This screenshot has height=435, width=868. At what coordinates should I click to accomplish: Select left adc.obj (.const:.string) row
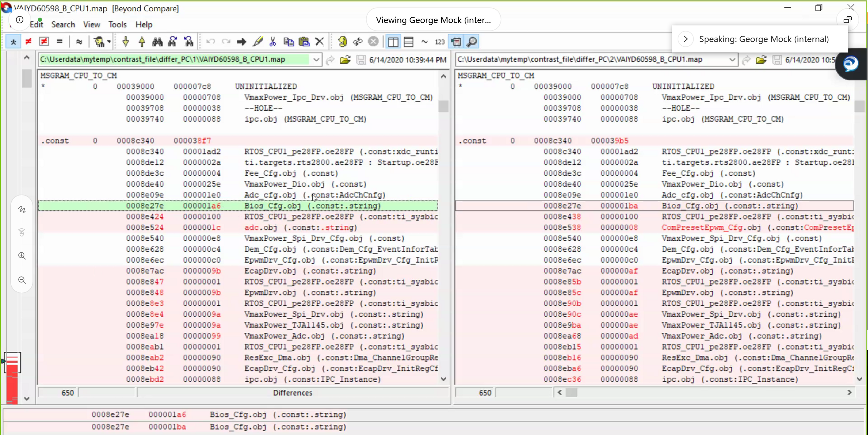click(238, 227)
